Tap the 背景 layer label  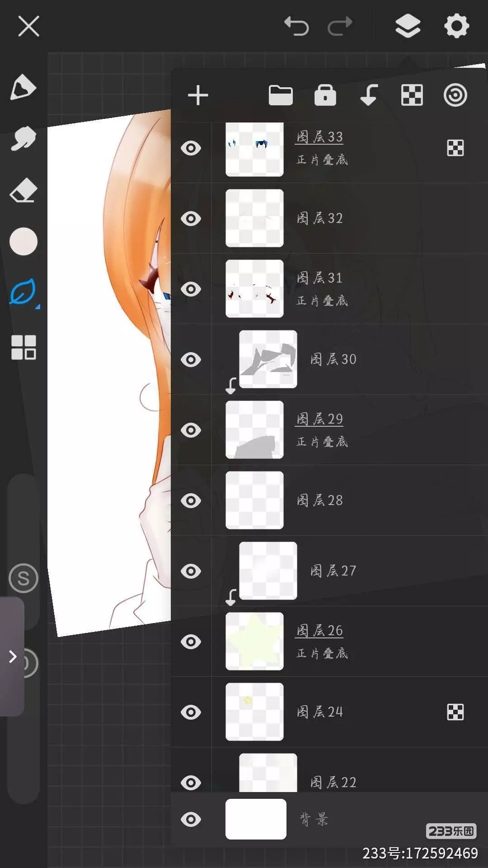click(314, 819)
